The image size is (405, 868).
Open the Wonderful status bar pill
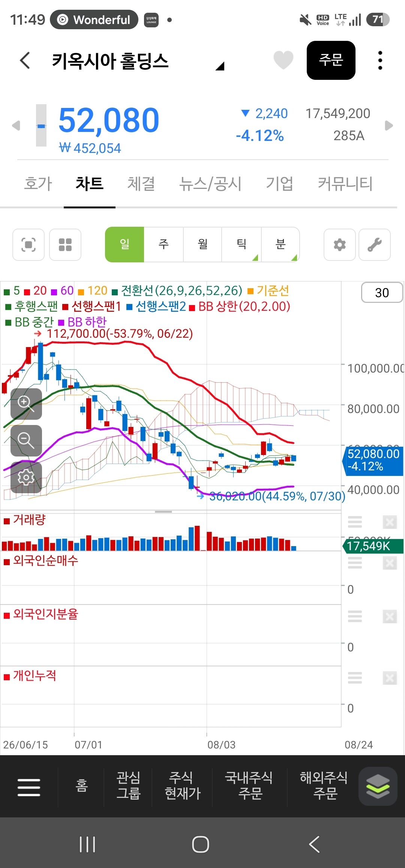(94, 19)
